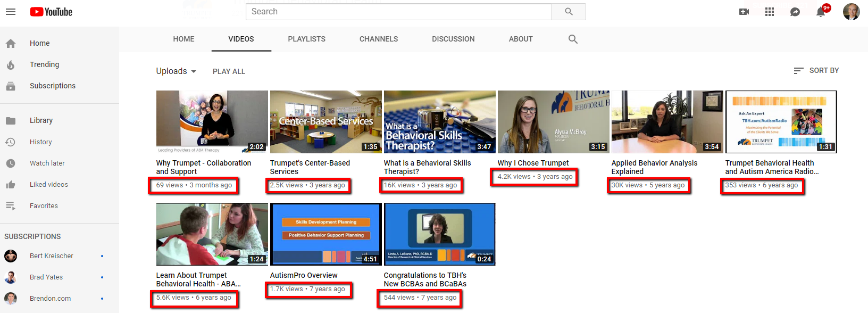
Task: Open Center-Based Services video thumbnail
Action: (326, 122)
